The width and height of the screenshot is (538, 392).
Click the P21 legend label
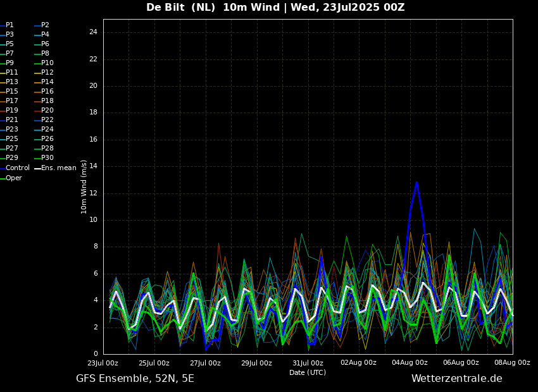[12, 120]
